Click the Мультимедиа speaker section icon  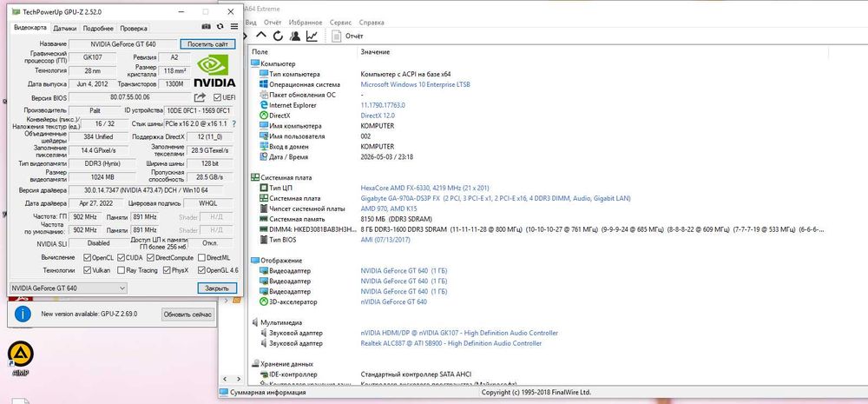[x=255, y=322]
